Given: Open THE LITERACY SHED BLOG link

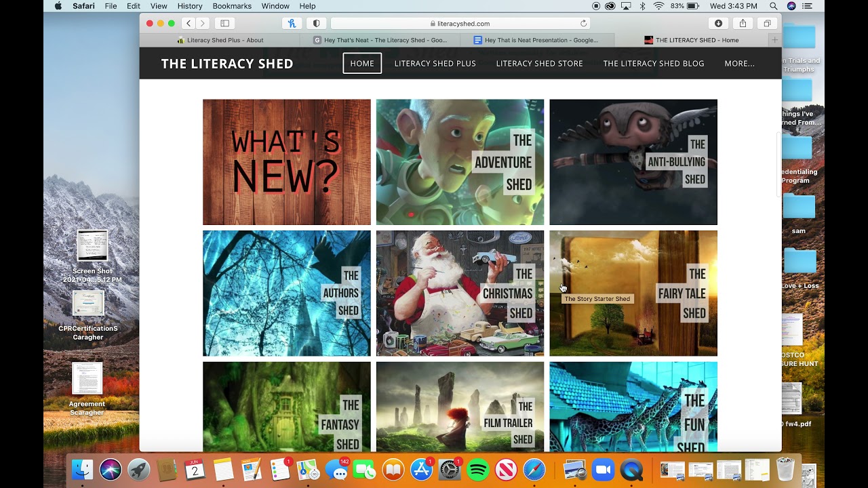Looking at the screenshot, I should point(654,63).
